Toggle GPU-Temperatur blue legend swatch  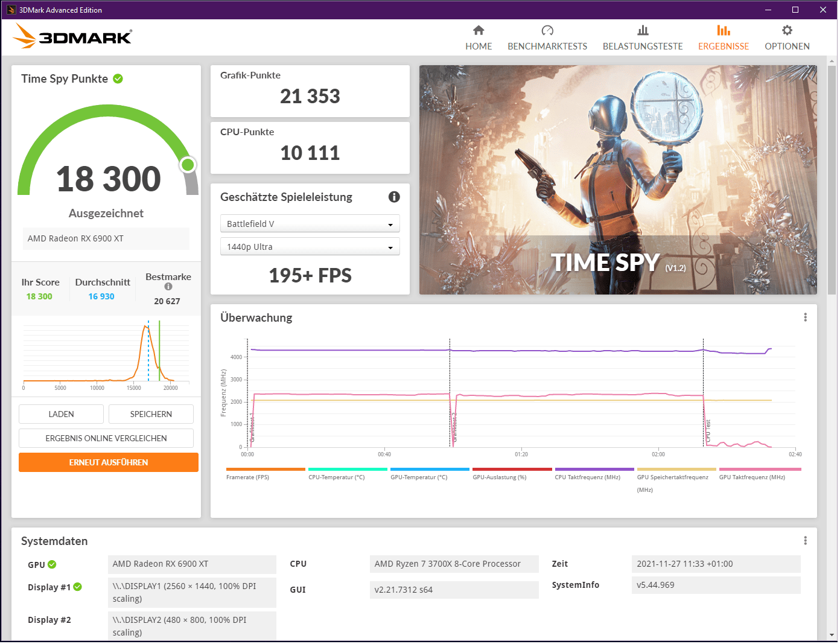point(430,469)
